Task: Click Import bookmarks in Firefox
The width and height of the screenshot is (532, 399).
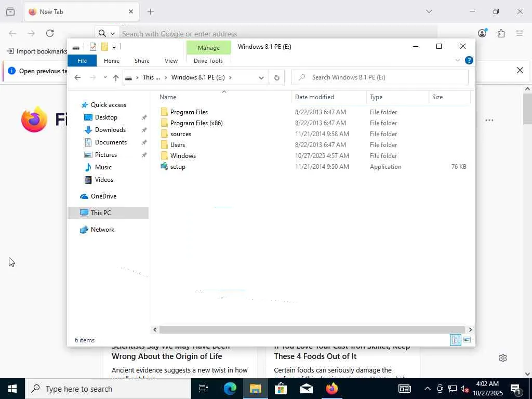Action: [37, 51]
